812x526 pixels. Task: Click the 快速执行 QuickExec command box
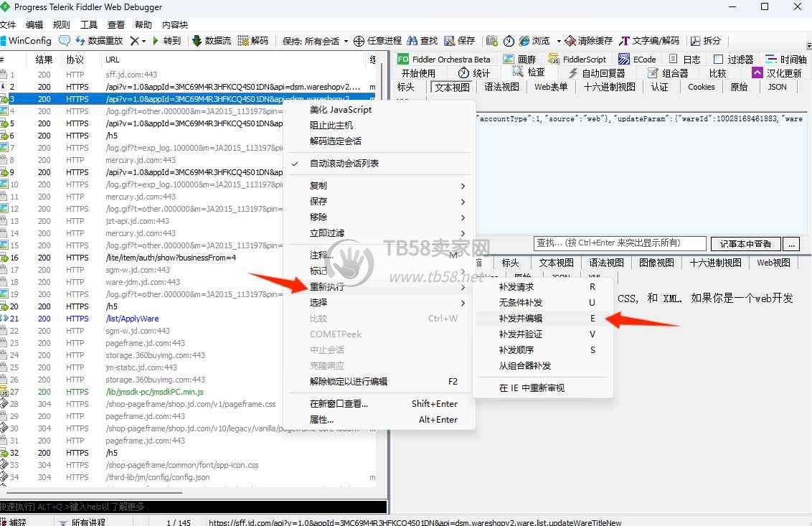click(x=193, y=507)
